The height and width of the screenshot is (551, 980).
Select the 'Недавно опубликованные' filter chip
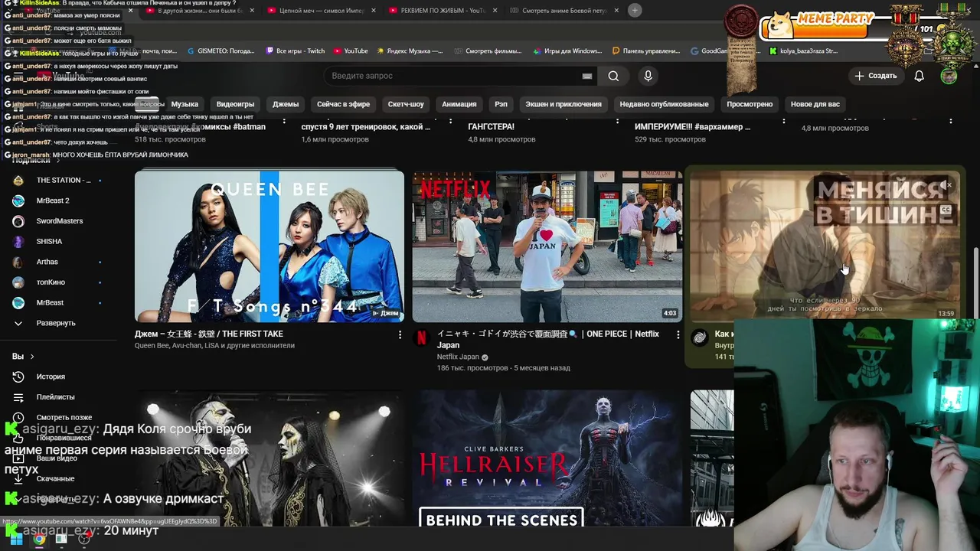point(664,104)
